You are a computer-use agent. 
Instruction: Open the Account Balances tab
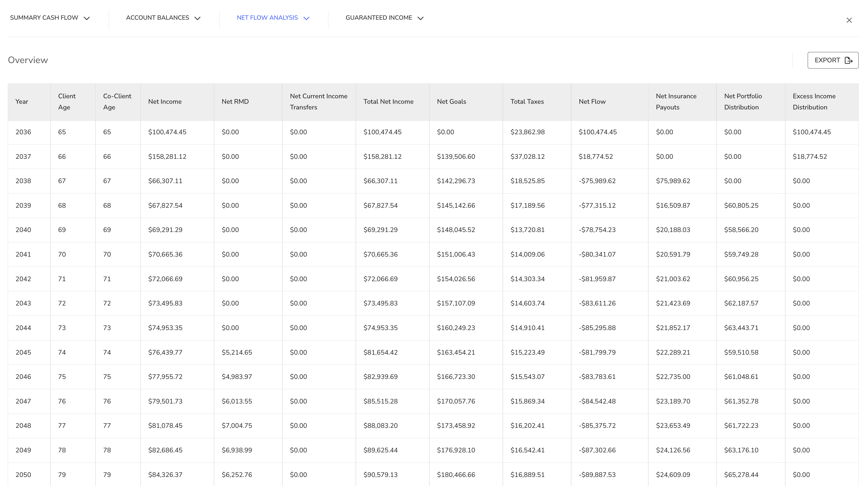click(x=158, y=18)
